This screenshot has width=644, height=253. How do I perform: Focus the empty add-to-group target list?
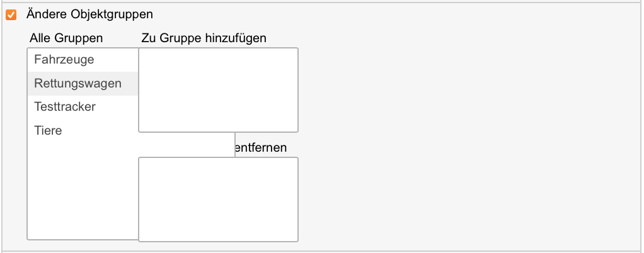coord(218,90)
